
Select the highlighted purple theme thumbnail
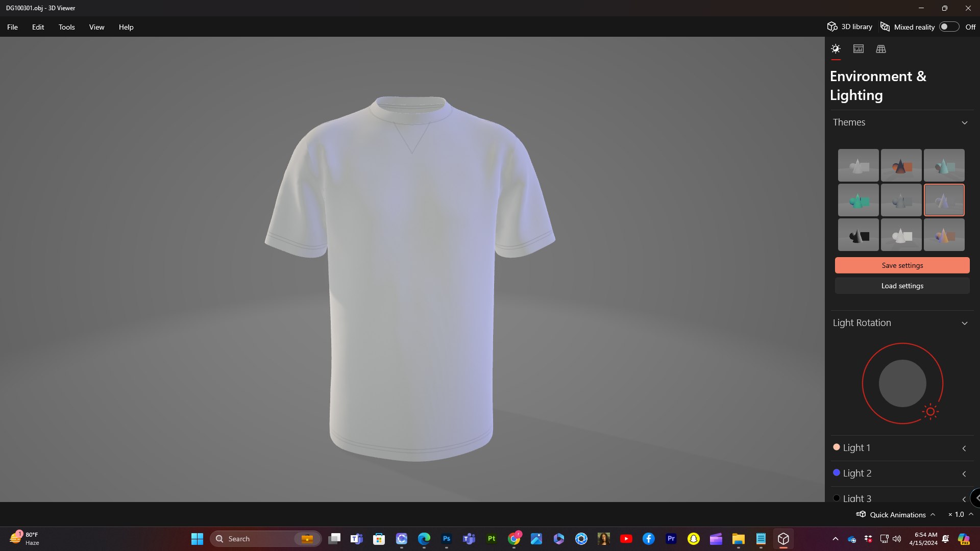pos(944,200)
